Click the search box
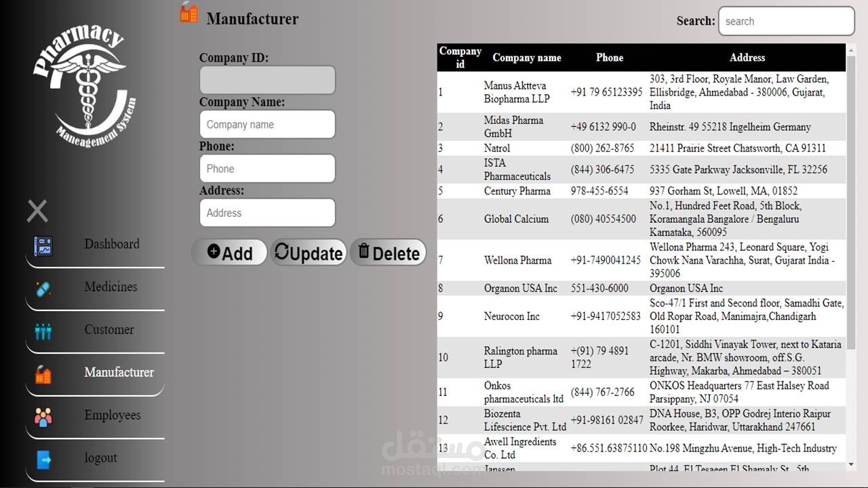The height and width of the screenshot is (488, 868). click(x=787, y=21)
